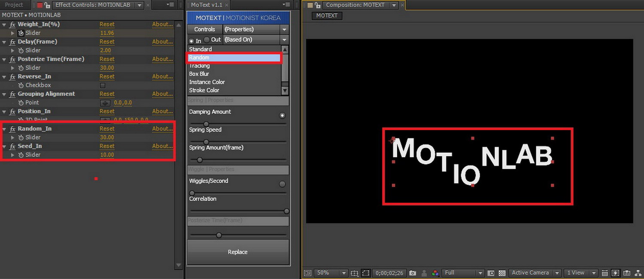Click the Spring Speed slider handle

coord(206,142)
